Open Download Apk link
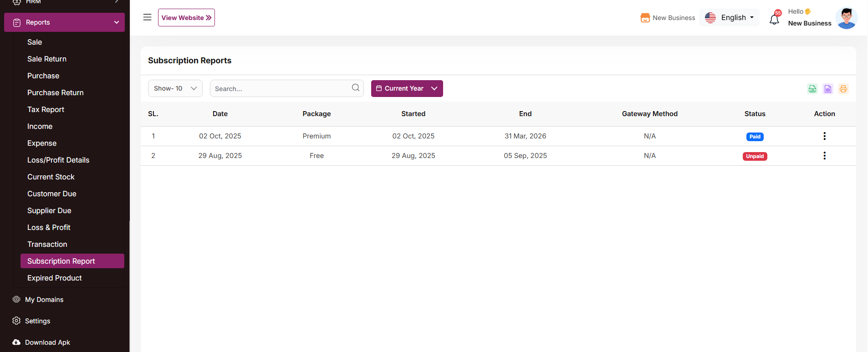The height and width of the screenshot is (352, 868). (47, 342)
